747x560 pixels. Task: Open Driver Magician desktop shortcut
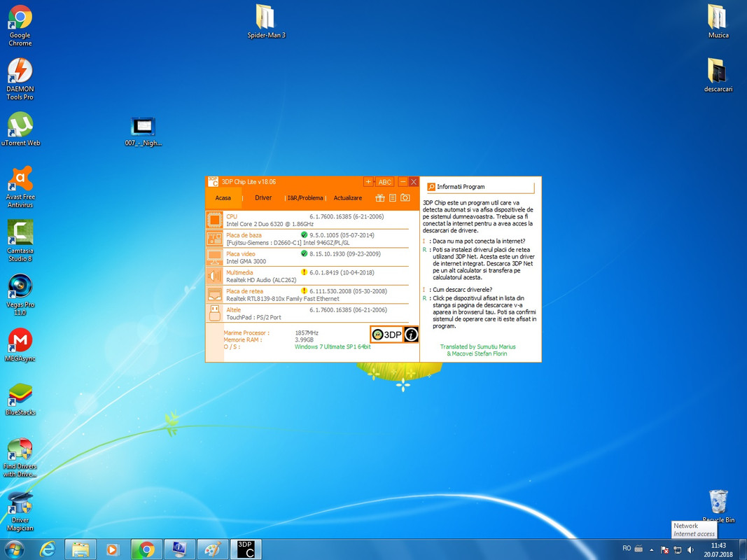(20, 512)
